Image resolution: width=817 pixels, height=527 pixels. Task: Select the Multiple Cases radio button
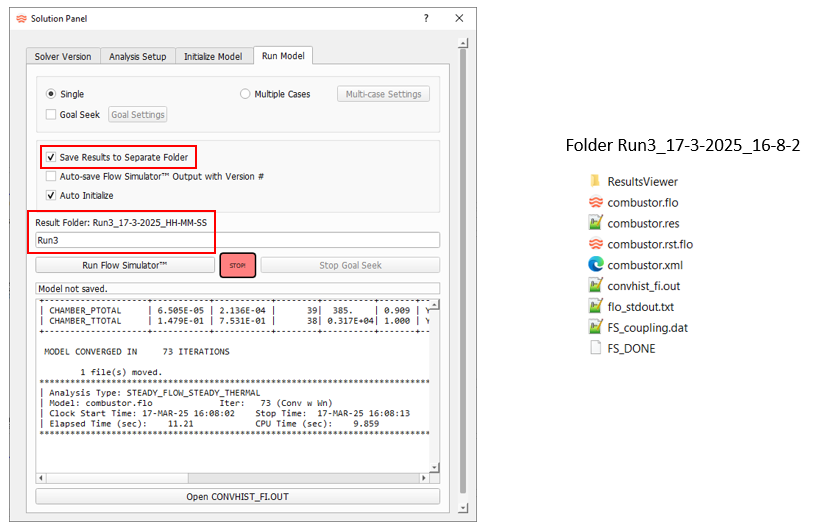tap(245, 94)
